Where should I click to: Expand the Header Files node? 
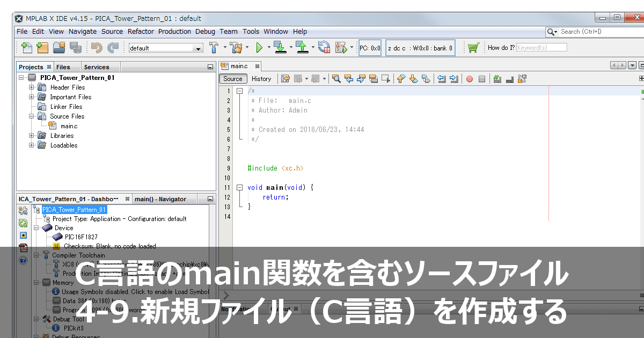pos(31,87)
